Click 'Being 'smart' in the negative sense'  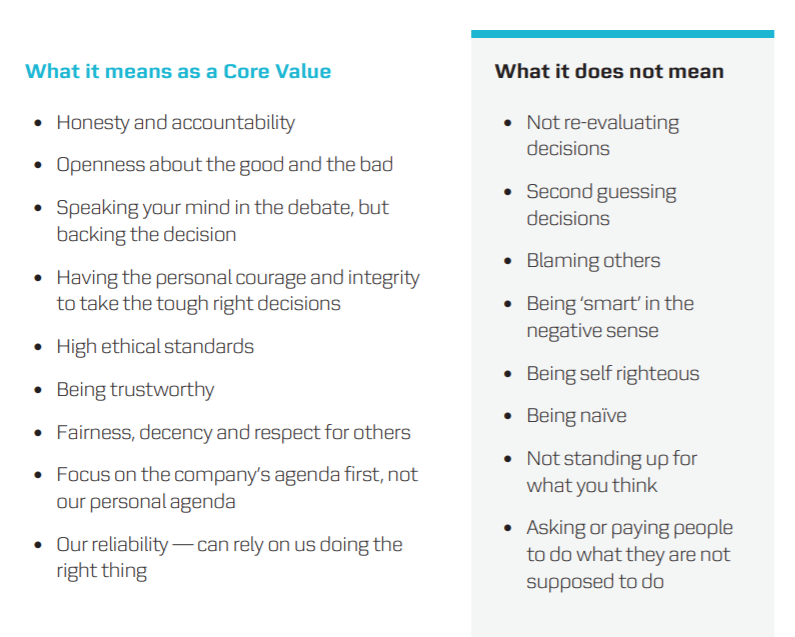pyautogui.click(x=610, y=316)
